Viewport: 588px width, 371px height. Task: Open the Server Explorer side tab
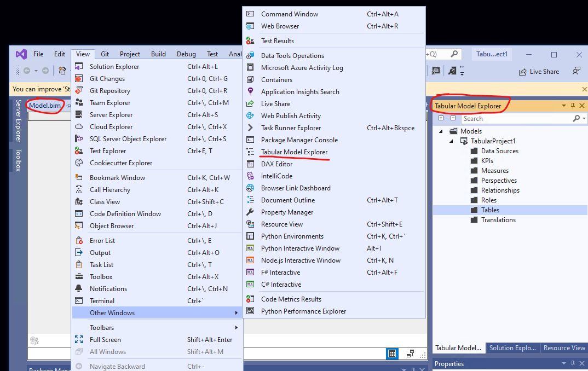(19, 121)
